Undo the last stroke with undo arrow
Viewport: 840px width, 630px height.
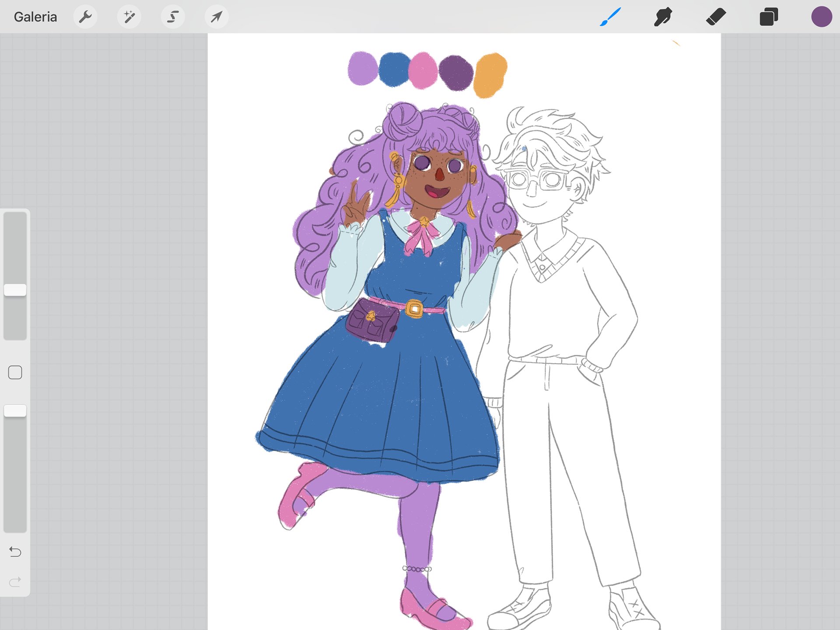point(15,552)
